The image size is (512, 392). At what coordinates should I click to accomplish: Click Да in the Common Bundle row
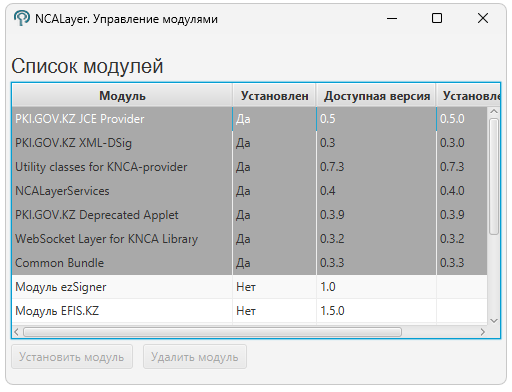pyautogui.click(x=243, y=263)
